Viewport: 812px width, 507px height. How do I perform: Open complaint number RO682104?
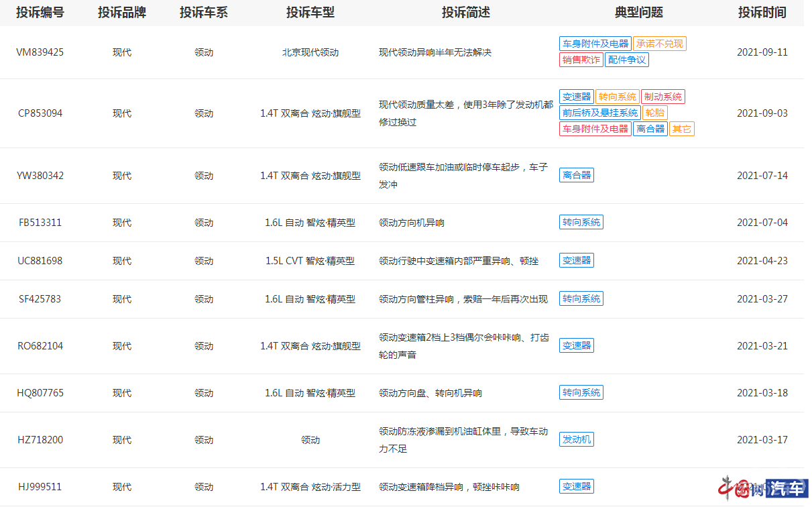point(40,346)
